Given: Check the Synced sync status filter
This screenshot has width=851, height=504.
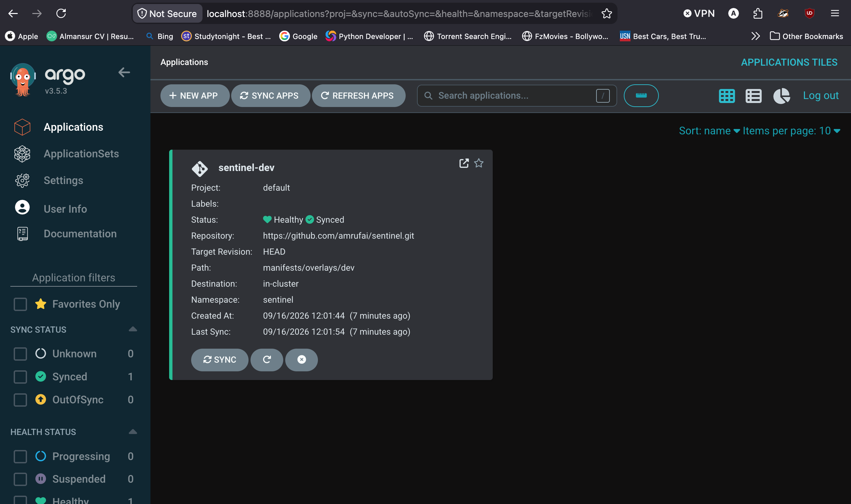Looking at the screenshot, I should coord(20,377).
